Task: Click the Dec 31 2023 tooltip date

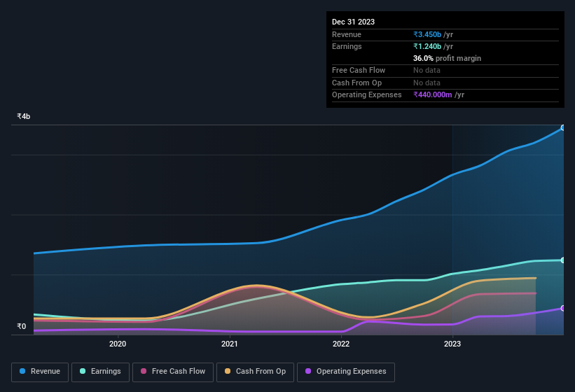Action: 353,22
